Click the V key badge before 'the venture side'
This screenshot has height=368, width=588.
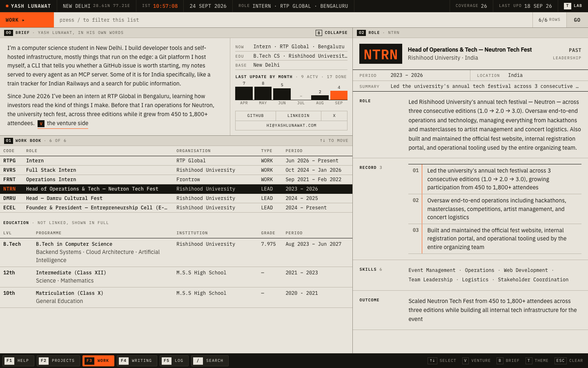pyautogui.click(x=41, y=123)
